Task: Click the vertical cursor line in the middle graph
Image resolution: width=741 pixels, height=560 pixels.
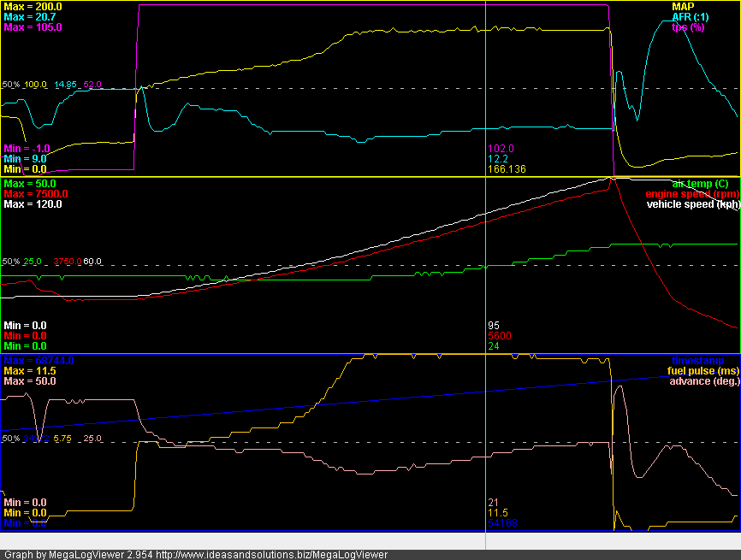Action: click(486, 282)
